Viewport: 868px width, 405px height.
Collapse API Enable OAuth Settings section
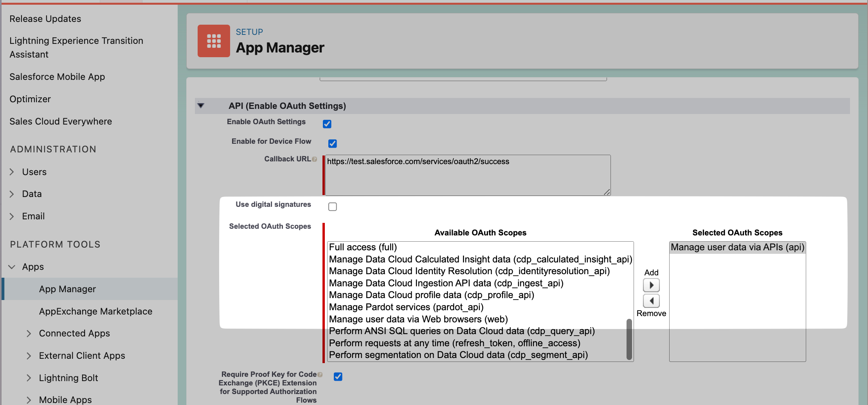coord(201,105)
